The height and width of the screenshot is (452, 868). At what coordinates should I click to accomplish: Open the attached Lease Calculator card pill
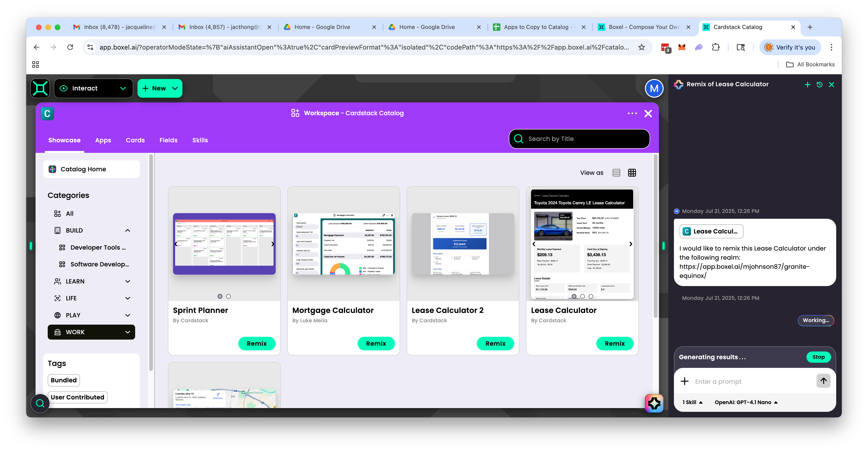[711, 231]
